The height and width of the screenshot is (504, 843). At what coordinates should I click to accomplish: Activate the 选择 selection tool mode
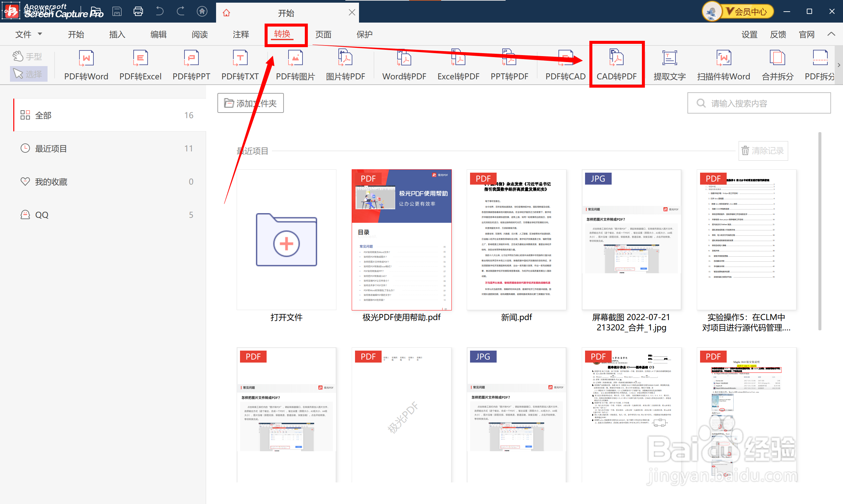(x=28, y=74)
